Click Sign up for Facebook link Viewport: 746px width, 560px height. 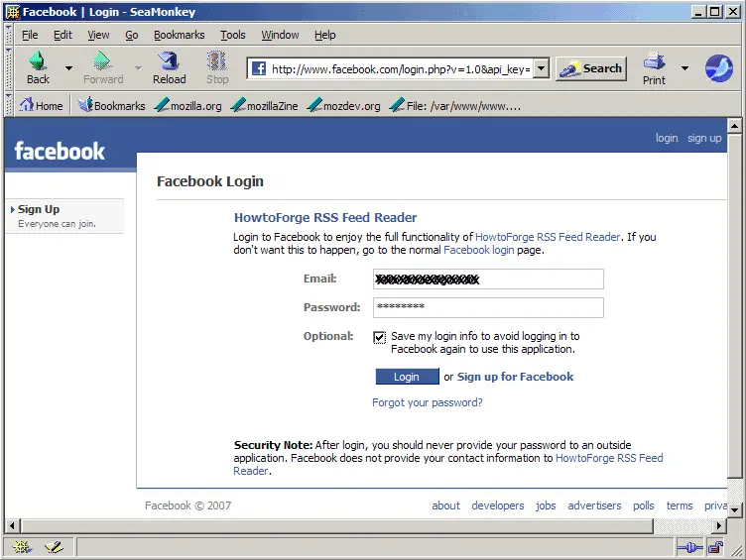515,377
